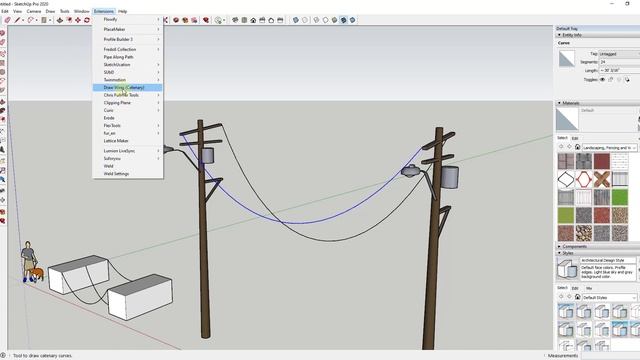The image size is (640, 360).
Task: Click the Measurements input box
Action: 611,356
